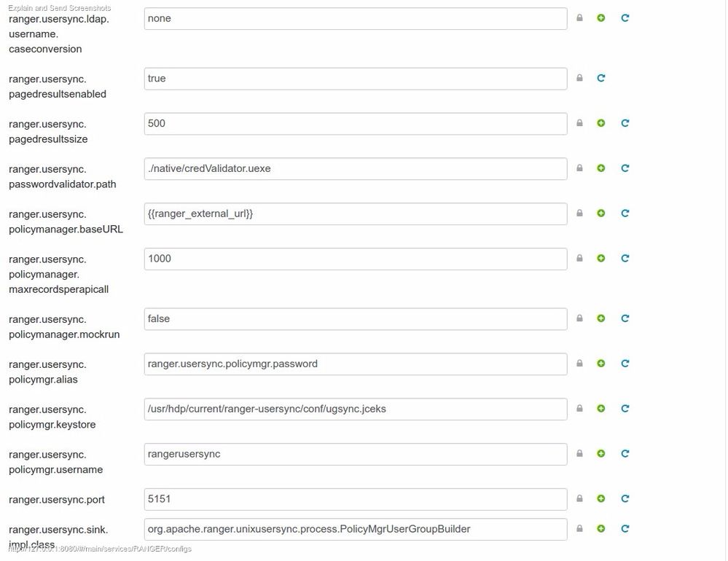Click the pagedresultssize field showing 500

tap(356, 124)
